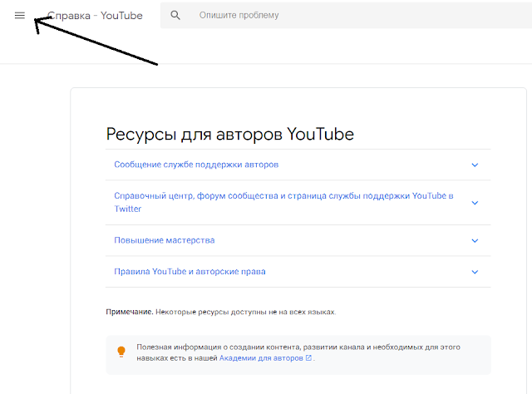Click chevron beside the Twitter support row

475,203
